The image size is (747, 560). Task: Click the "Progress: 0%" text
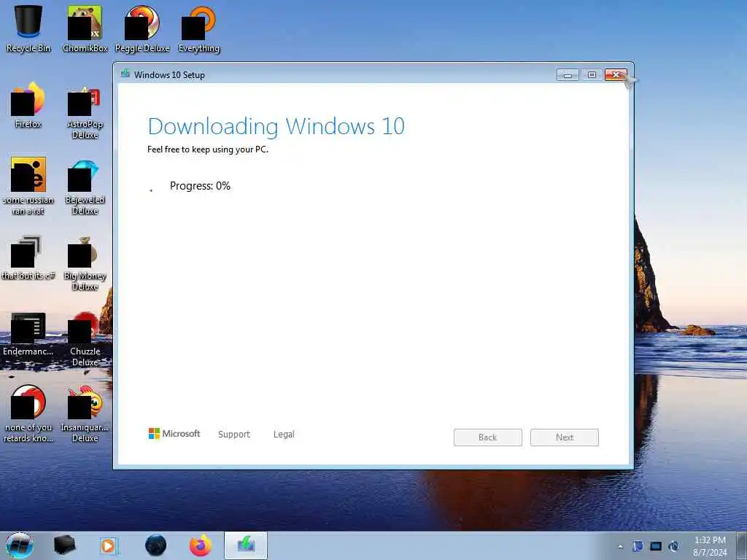click(200, 186)
